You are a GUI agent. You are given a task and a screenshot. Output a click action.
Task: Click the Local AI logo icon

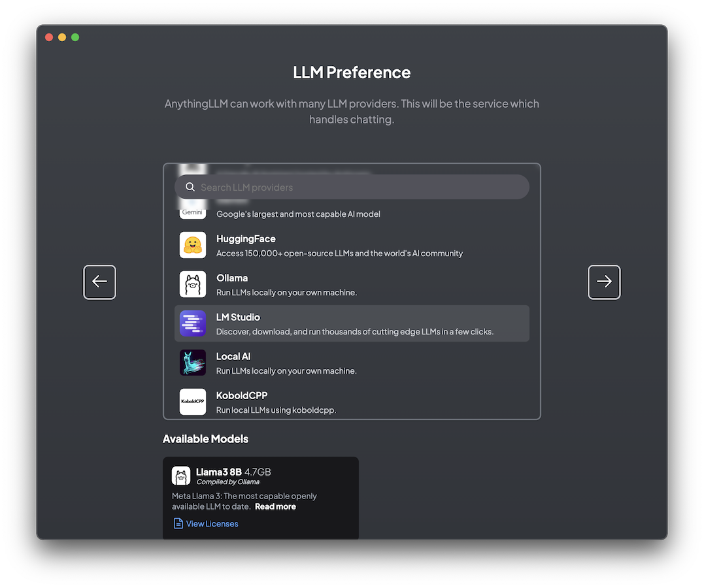point(193,362)
